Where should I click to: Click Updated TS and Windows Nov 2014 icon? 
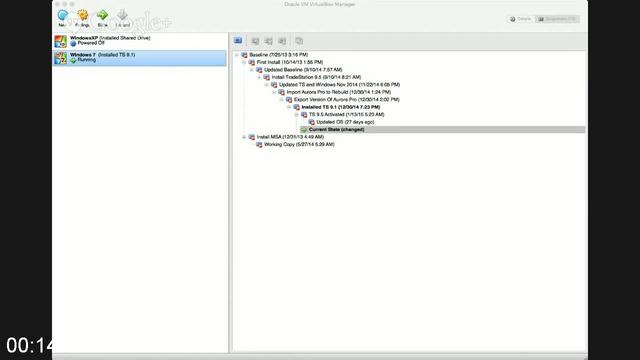point(274,85)
